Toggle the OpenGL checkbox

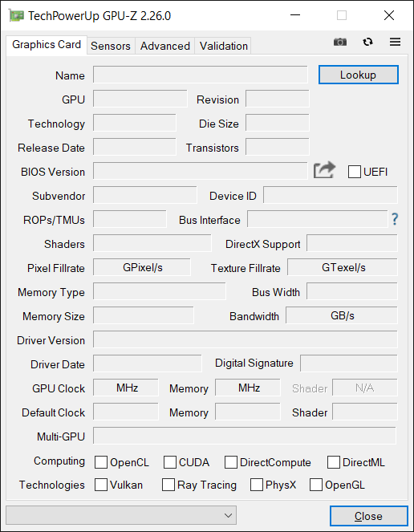click(316, 485)
